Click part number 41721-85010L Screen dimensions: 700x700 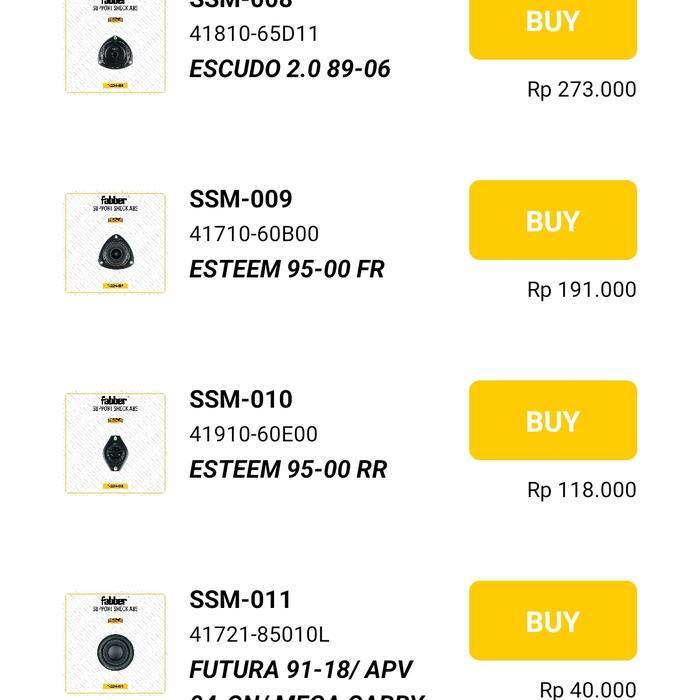[x=259, y=634]
